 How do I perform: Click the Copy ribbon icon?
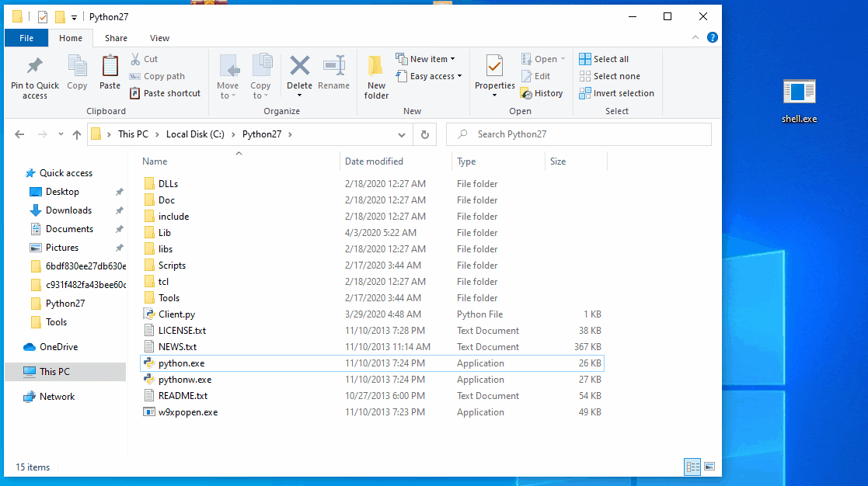[x=77, y=72]
